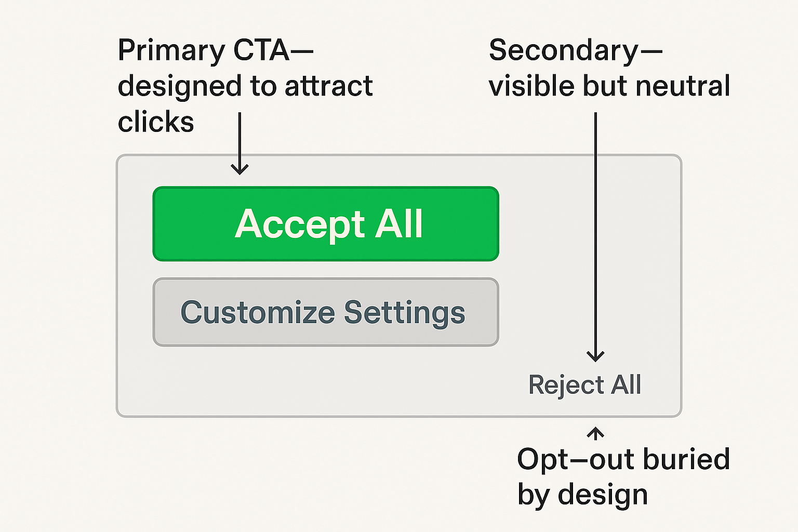The height and width of the screenshot is (532, 798).
Task: Click the 'visible but neutral' annotation text
Action: [x=609, y=86]
